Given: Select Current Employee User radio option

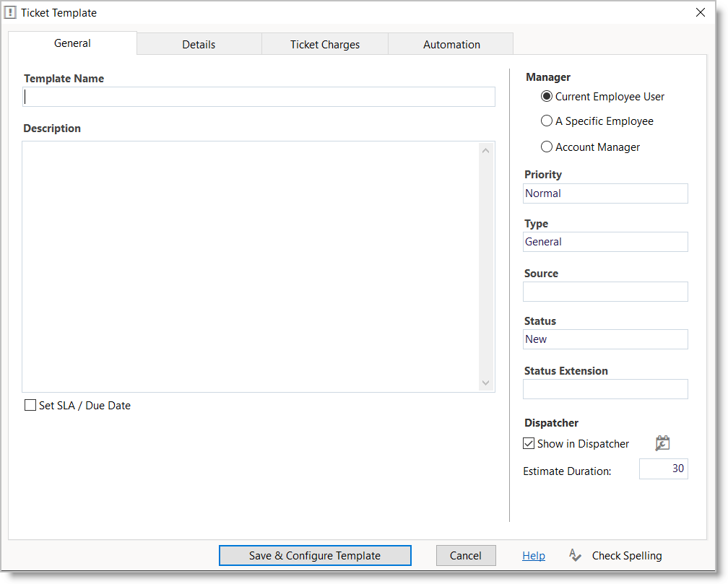Looking at the screenshot, I should pos(547,97).
